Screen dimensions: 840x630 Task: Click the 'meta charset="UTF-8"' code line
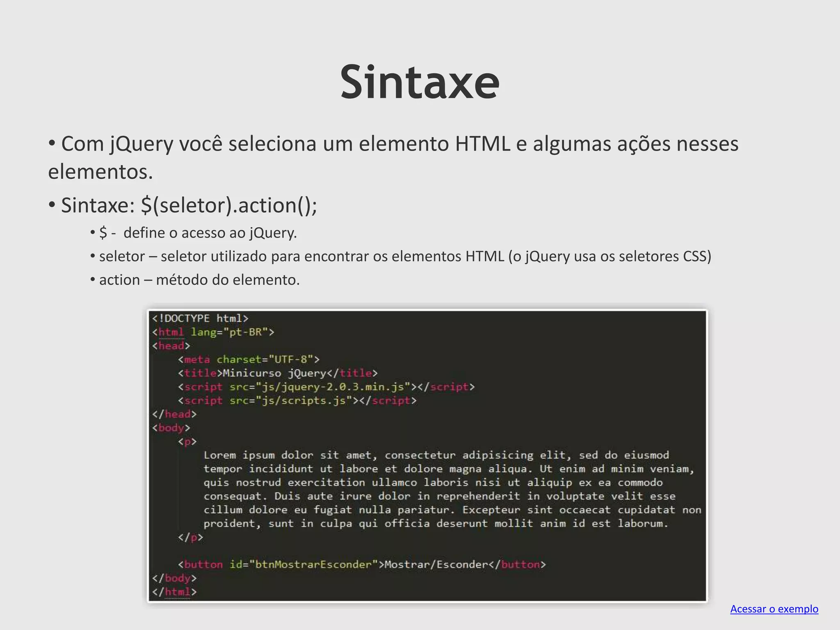pos(249,360)
